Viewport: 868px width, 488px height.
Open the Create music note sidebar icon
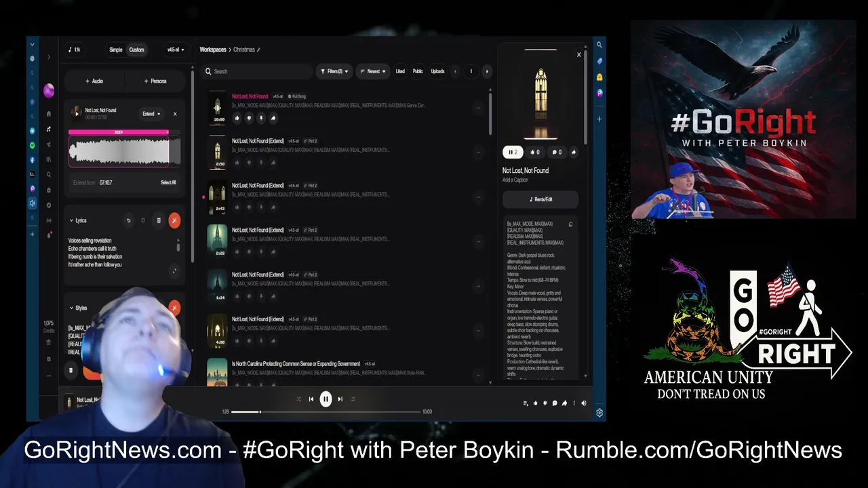pyautogui.click(x=49, y=129)
